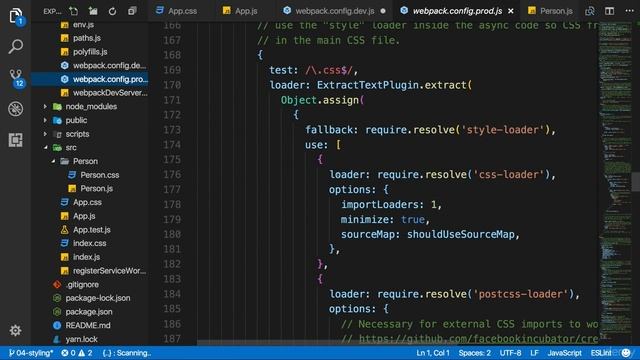Open Person.css in the file tree

(x=99, y=175)
